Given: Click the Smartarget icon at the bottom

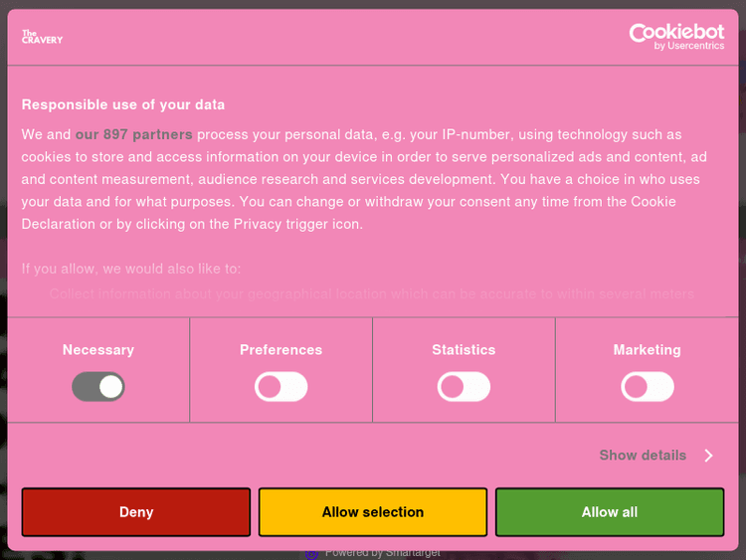Looking at the screenshot, I should (312, 553).
